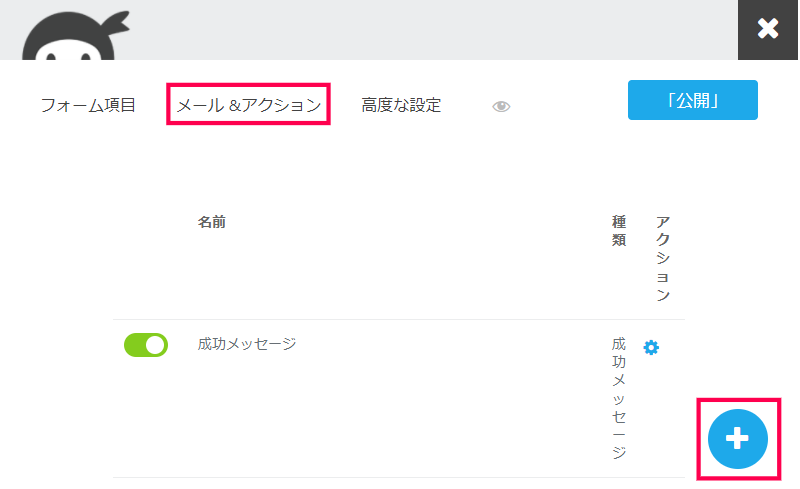Click the eye preview icon
Viewport: 800px width, 489px height.
501,106
